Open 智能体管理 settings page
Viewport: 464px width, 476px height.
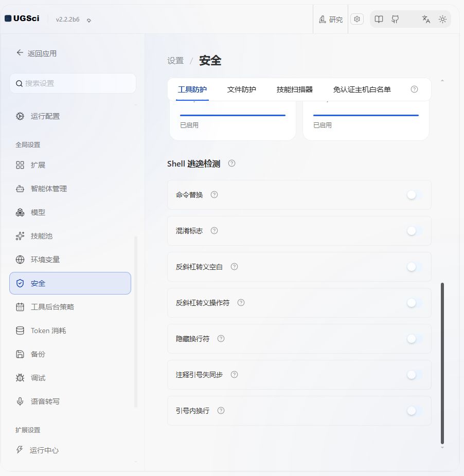coord(70,189)
